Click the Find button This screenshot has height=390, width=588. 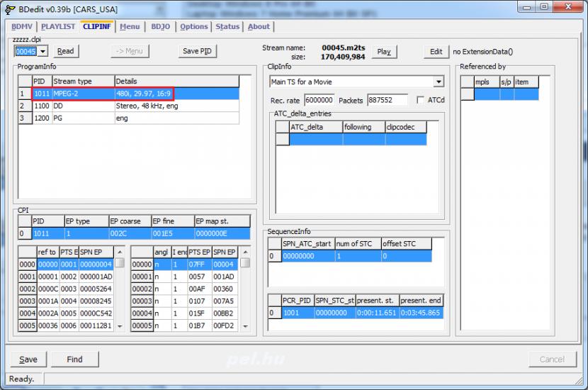74,360
